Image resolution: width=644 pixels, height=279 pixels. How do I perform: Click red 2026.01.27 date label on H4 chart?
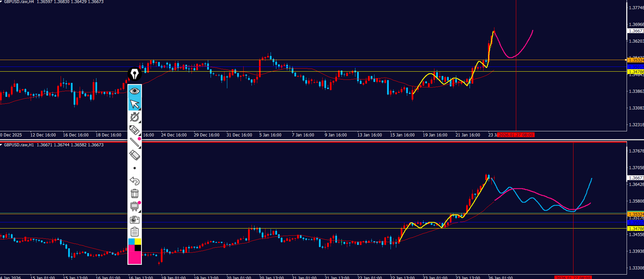point(516,135)
